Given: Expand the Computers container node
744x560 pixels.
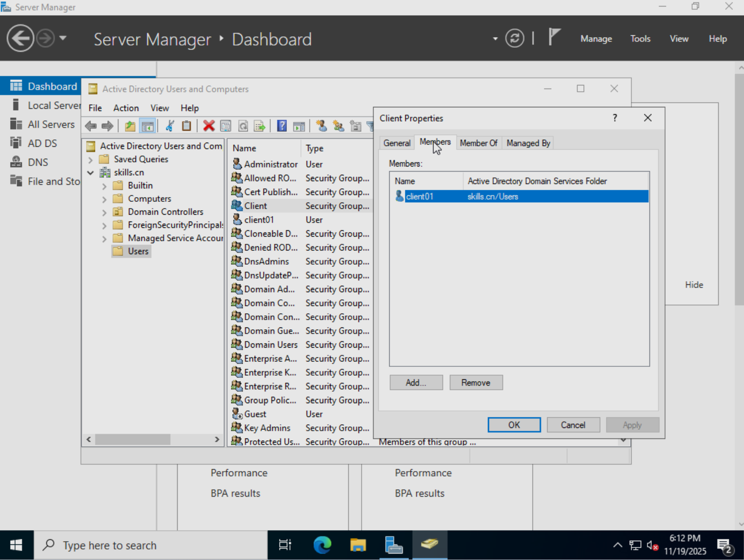Looking at the screenshot, I should [104, 200].
